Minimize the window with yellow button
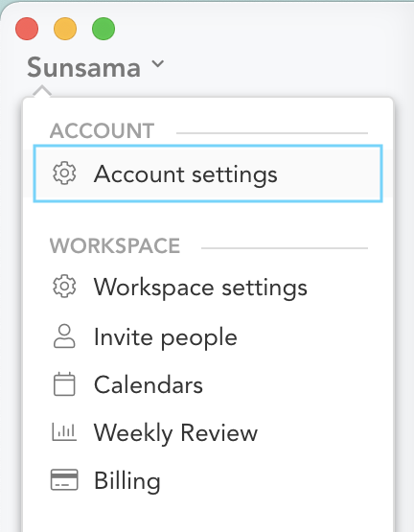The width and height of the screenshot is (414, 532). pyautogui.click(x=65, y=29)
